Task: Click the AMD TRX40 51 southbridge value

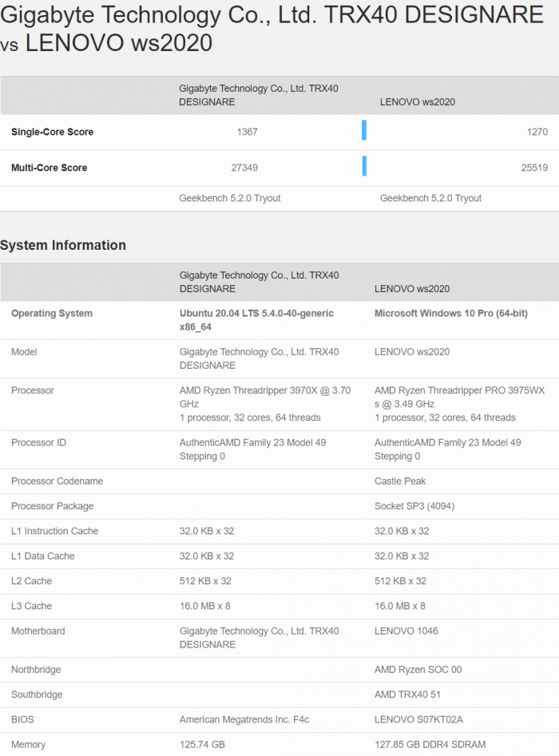Action: point(408,695)
